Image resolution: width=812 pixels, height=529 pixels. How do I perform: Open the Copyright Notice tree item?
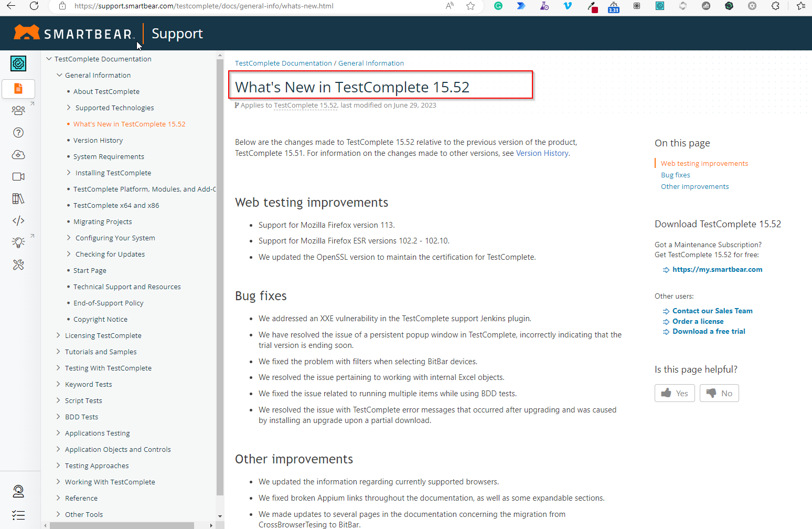tap(100, 319)
